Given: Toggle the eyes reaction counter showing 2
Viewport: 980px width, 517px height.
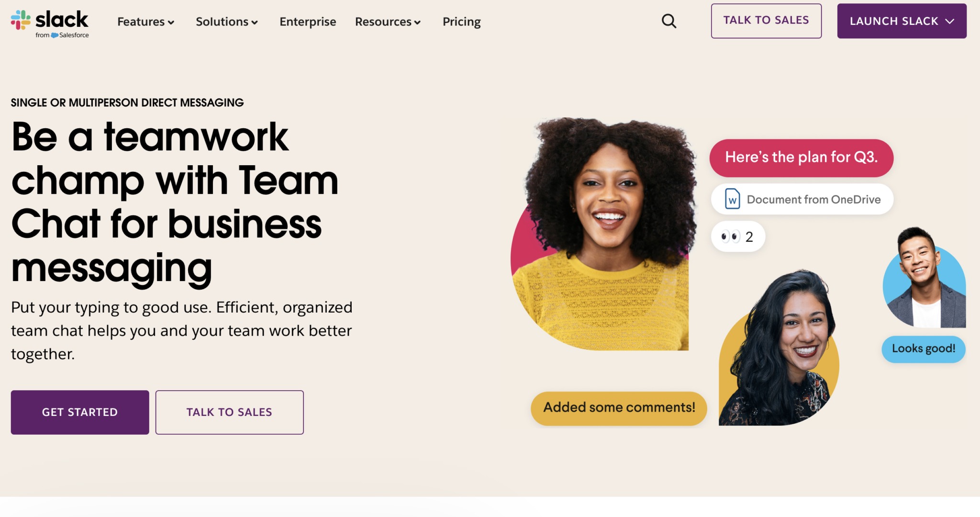Looking at the screenshot, I should tap(738, 236).
